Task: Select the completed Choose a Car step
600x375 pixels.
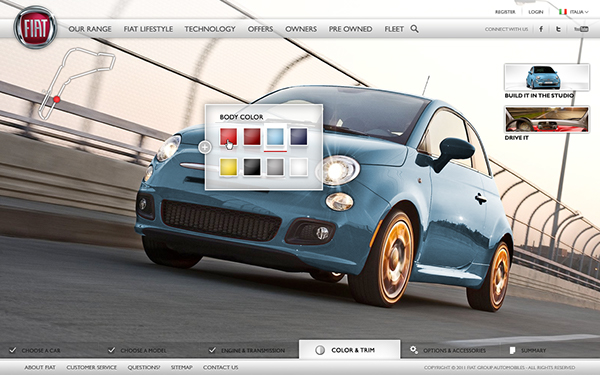Action: coord(35,350)
